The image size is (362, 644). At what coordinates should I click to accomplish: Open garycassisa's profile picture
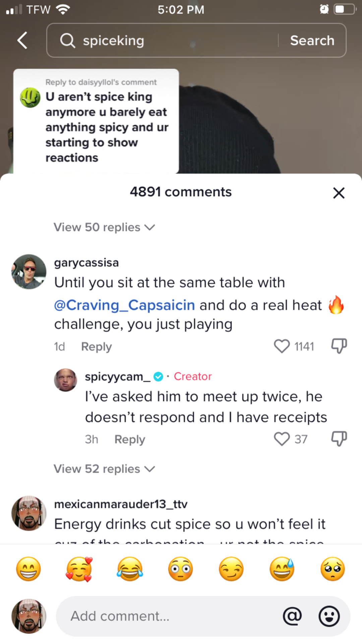29,272
